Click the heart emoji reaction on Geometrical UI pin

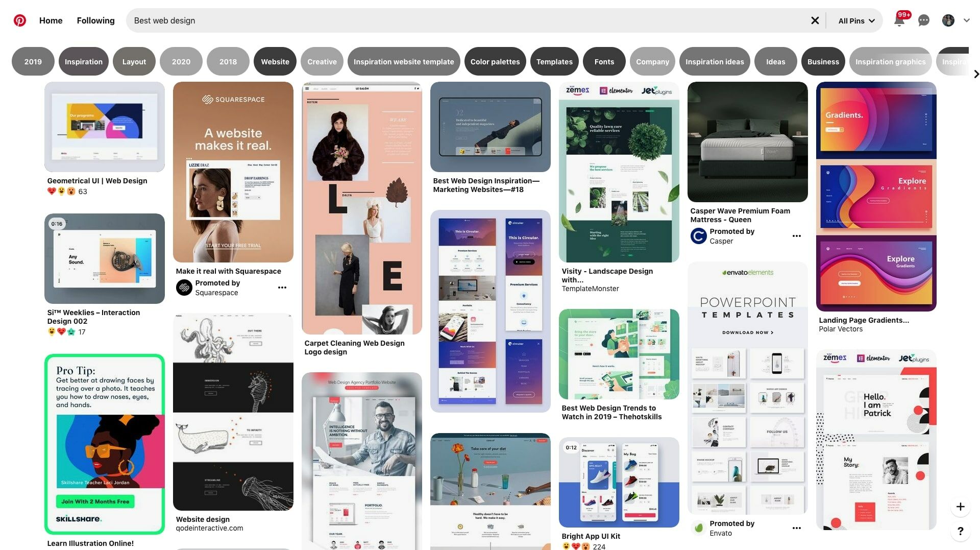pyautogui.click(x=51, y=192)
